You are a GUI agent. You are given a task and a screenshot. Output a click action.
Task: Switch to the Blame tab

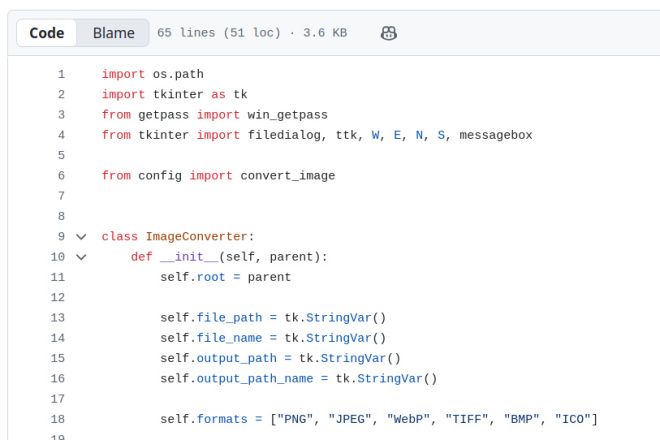[x=114, y=33]
